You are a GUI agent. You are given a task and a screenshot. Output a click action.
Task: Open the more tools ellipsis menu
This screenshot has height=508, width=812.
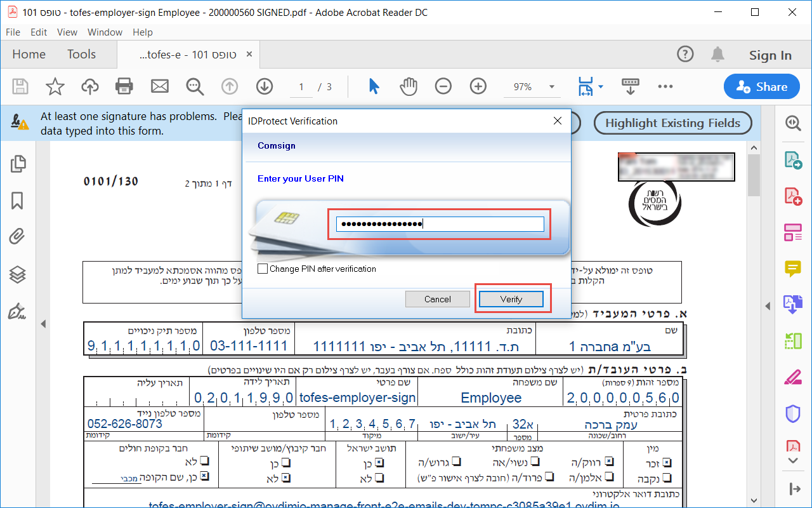tap(665, 87)
